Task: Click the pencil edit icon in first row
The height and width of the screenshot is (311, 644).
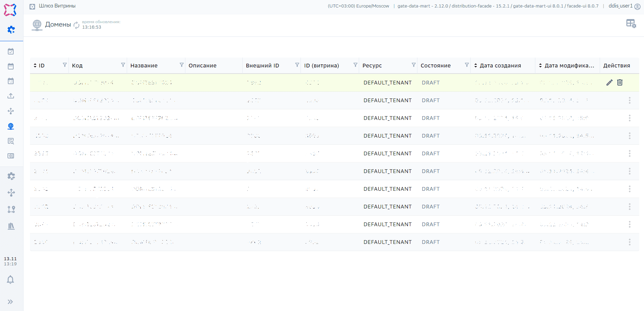Action: (x=609, y=82)
